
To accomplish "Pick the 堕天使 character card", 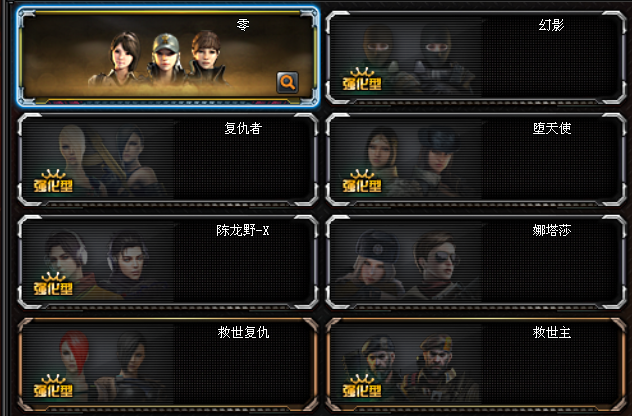I will [476, 160].
